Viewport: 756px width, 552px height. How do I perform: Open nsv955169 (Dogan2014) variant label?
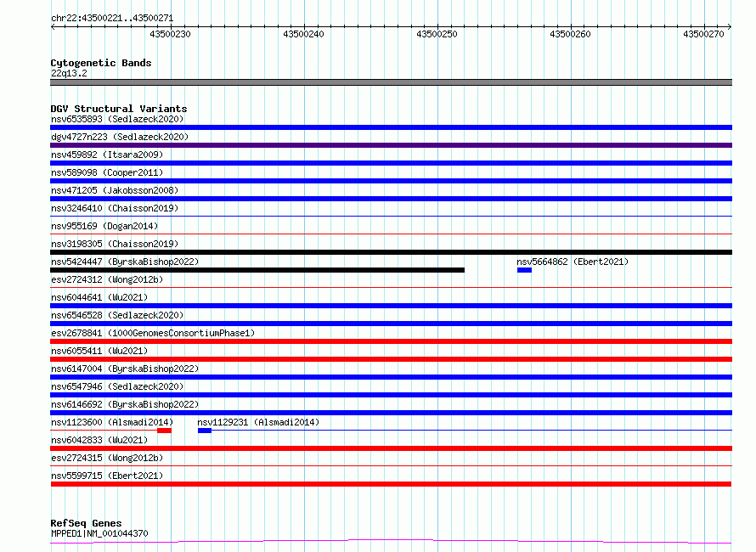point(104,226)
